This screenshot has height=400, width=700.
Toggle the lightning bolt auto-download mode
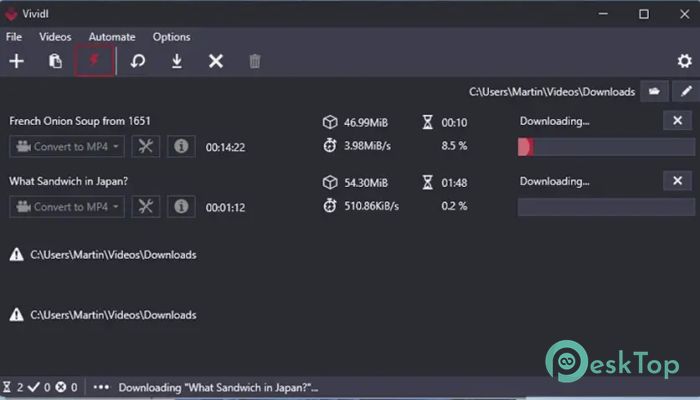pos(94,60)
